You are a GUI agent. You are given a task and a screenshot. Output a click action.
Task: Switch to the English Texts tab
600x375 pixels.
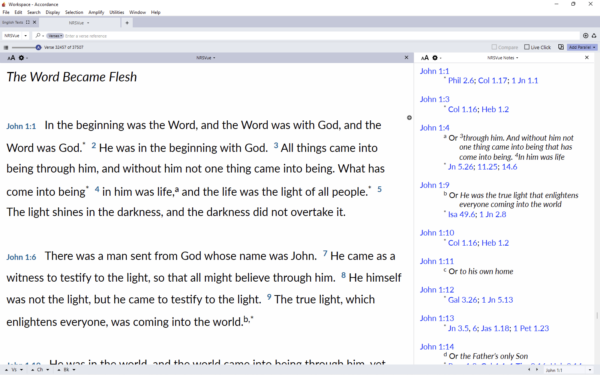pyautogui.click(x=13, y=23)
